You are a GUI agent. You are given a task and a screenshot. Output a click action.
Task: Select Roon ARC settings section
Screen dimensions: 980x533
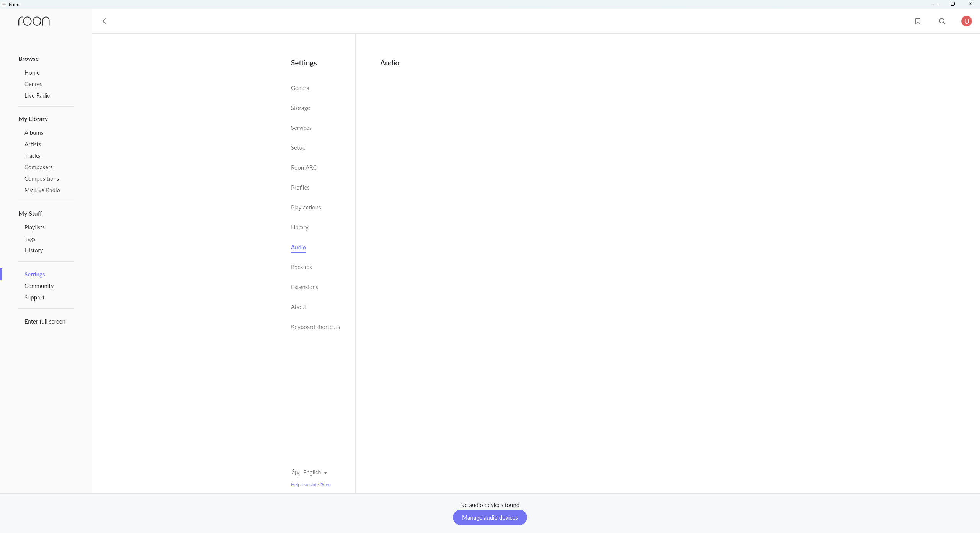point(304,167)
